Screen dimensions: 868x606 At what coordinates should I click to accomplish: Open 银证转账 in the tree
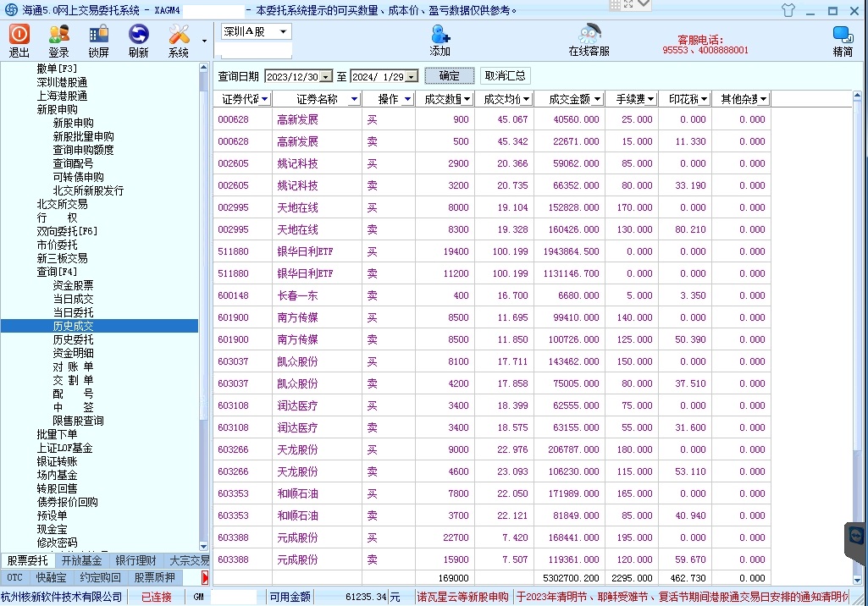[57, 461]
